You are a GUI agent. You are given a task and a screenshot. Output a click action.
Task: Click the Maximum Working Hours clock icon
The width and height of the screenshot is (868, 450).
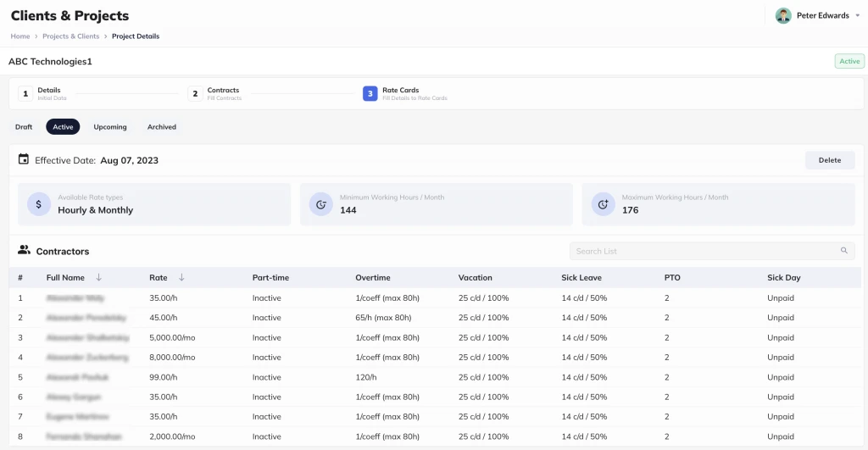603,204
